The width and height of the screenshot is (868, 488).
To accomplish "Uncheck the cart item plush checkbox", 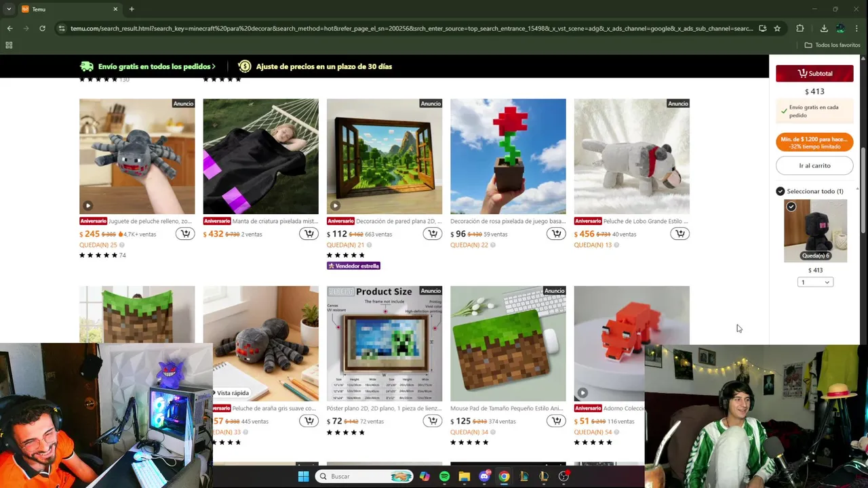I will (791, 207).
